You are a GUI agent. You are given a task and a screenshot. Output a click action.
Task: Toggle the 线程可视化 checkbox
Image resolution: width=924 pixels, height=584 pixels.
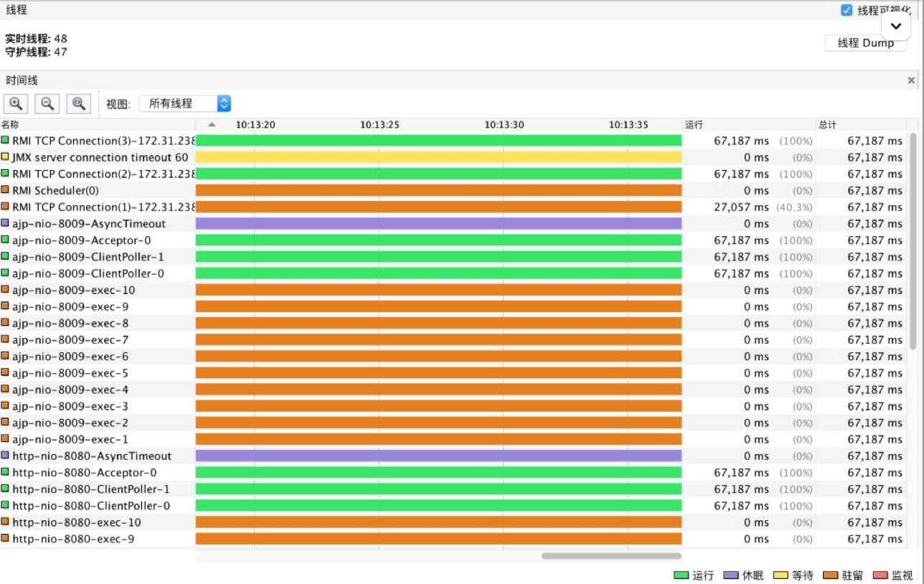[x=847, y=10]
